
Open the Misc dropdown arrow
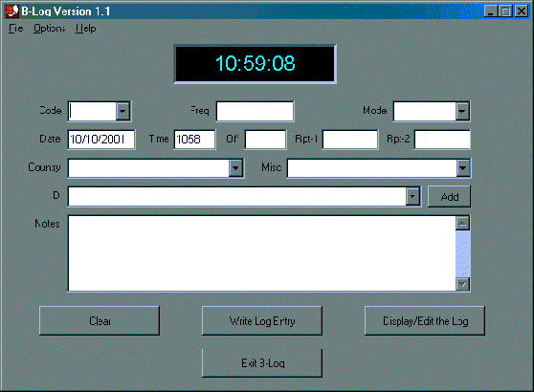tap(463, 167)
